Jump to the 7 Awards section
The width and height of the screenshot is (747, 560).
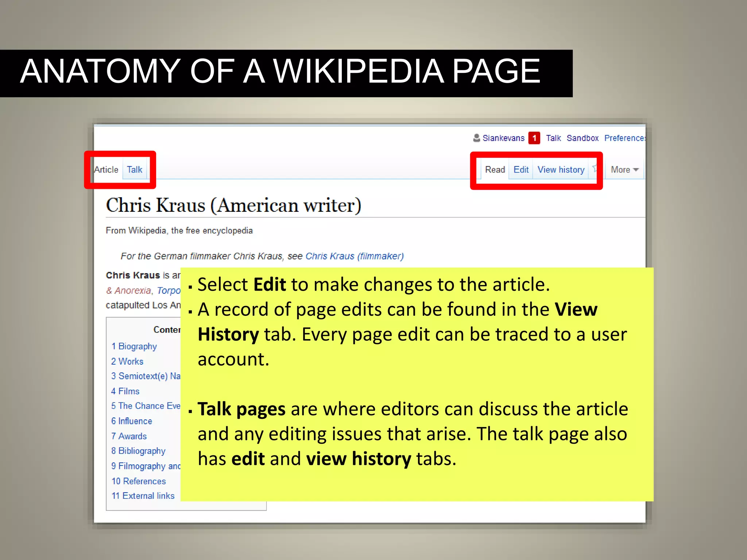(129, 436)
